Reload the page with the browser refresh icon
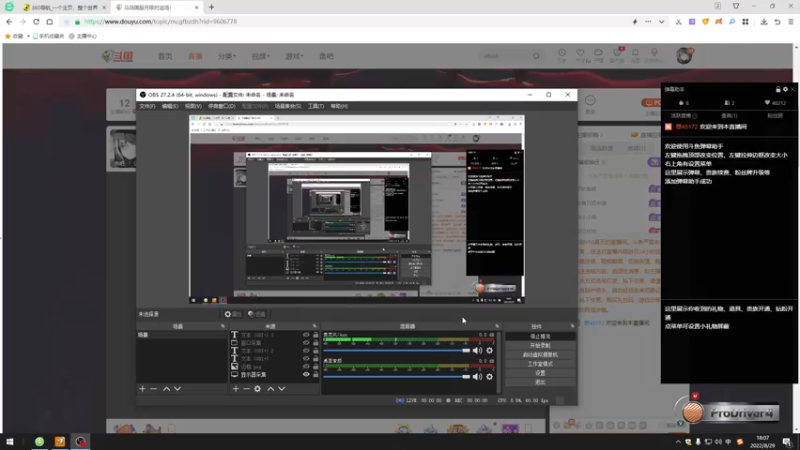The width and height of the screenshot is (800, 450). (36, 22)
